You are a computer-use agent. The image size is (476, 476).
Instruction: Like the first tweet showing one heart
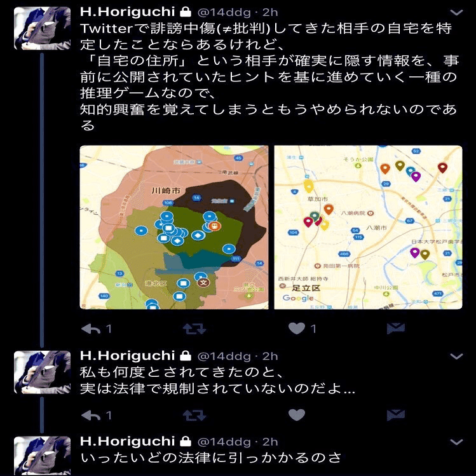coord(297,329)
